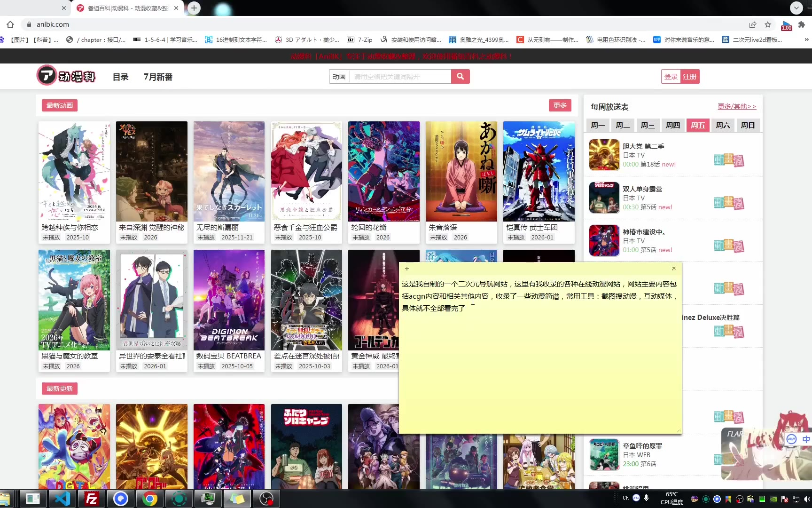Open the 7月新番 navigation item
Screen dimensions: 812x508
(x=158, y=77)
